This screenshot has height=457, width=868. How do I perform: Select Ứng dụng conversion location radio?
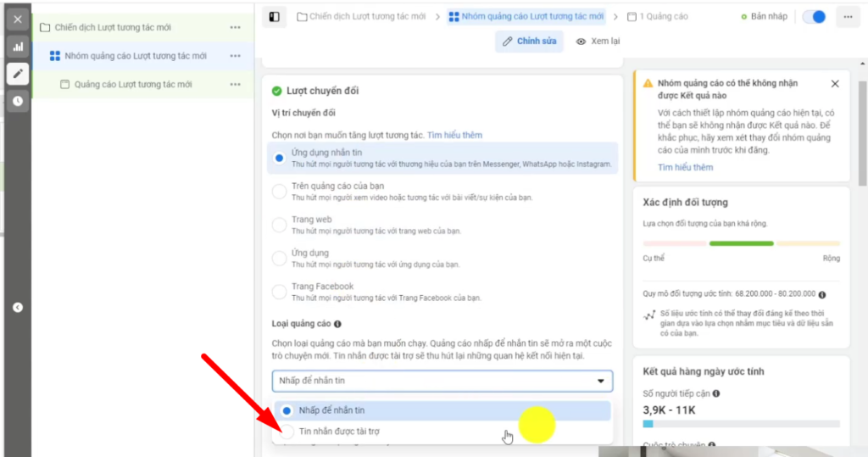(279, 258)
